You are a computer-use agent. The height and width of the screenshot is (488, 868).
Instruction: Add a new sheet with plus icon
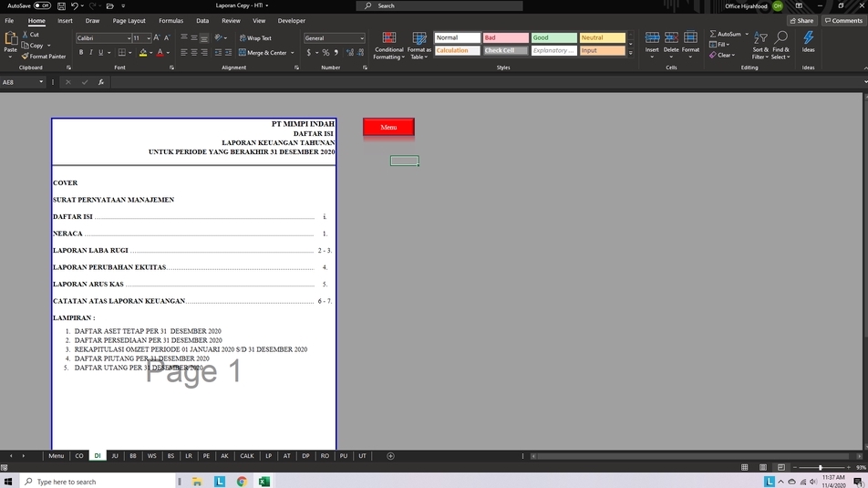point(390,456)
